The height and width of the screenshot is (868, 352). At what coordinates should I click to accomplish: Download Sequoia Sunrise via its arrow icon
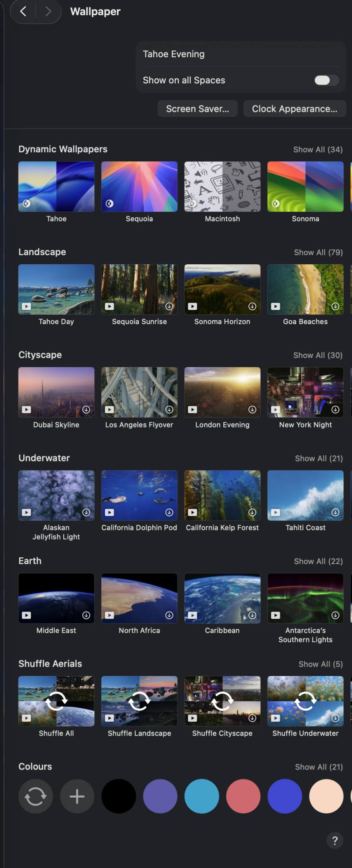click(x=169, y=306)
